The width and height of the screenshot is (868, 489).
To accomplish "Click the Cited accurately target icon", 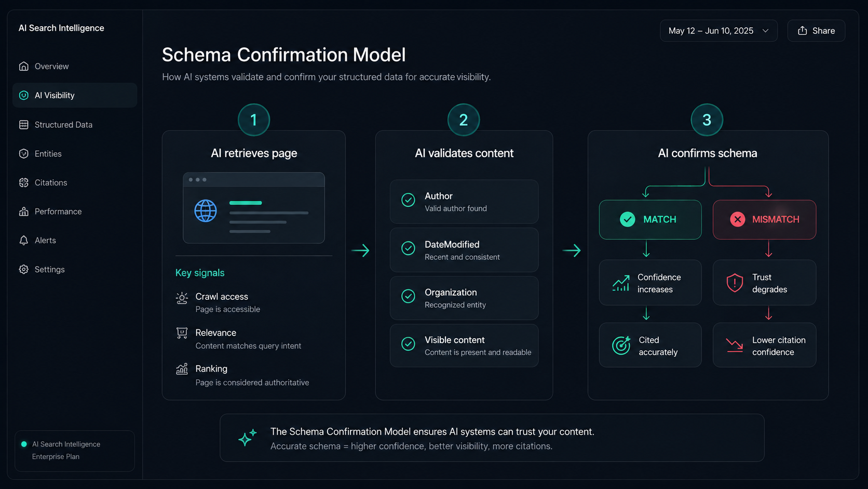I will (x=621, y=345).
